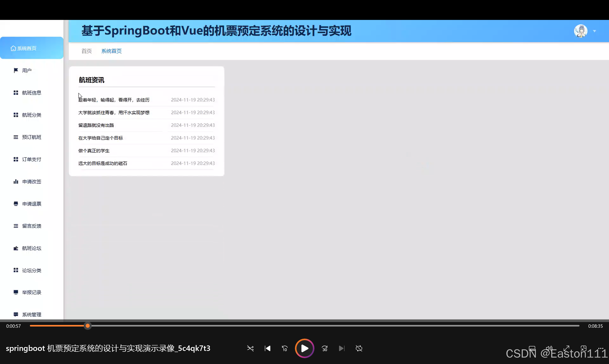Toggle shuffle in the media player

250,348
